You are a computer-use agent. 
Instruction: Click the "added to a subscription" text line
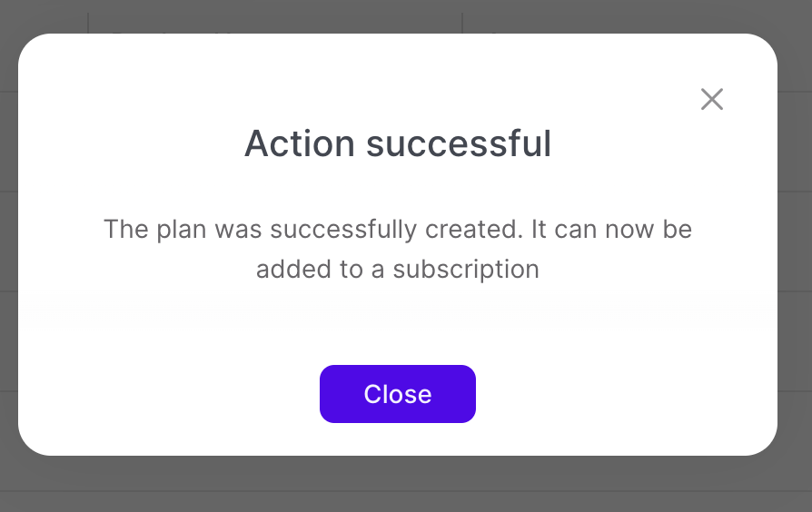398,270
